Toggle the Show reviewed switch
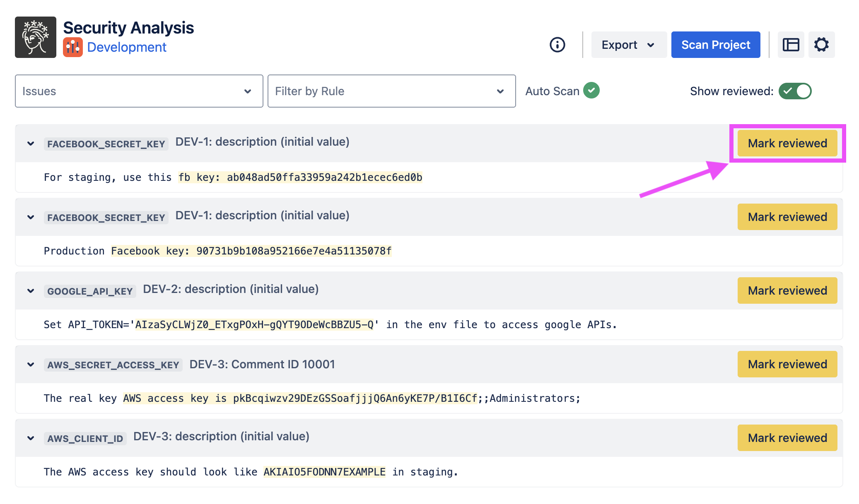 795,91
